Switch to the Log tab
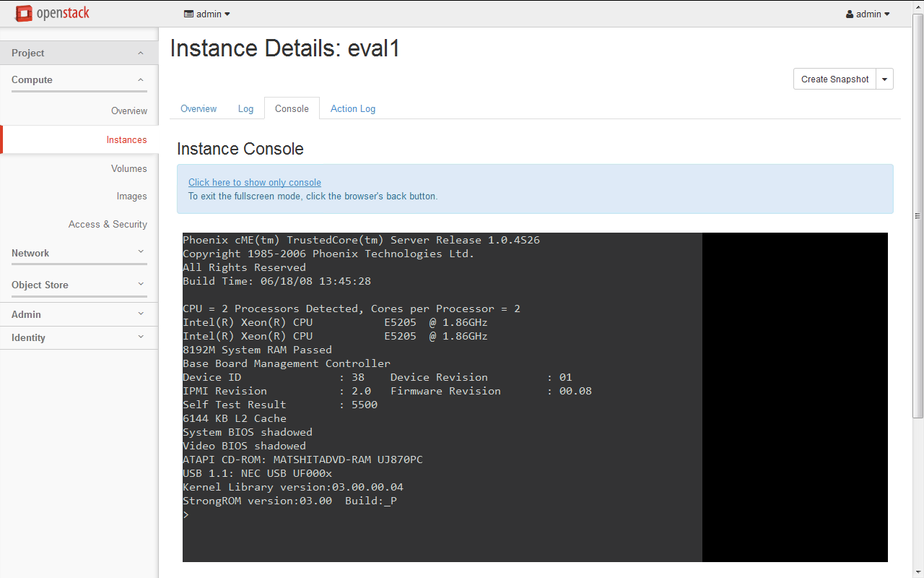Viewport: 924px width, 578px height. (x=245, y=108)
